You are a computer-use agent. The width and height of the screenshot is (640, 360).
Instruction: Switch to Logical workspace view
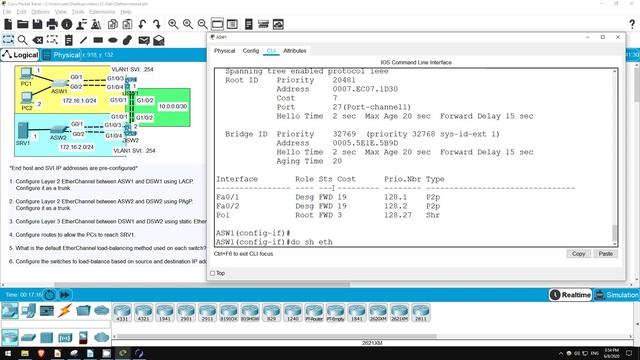[20, 55]
